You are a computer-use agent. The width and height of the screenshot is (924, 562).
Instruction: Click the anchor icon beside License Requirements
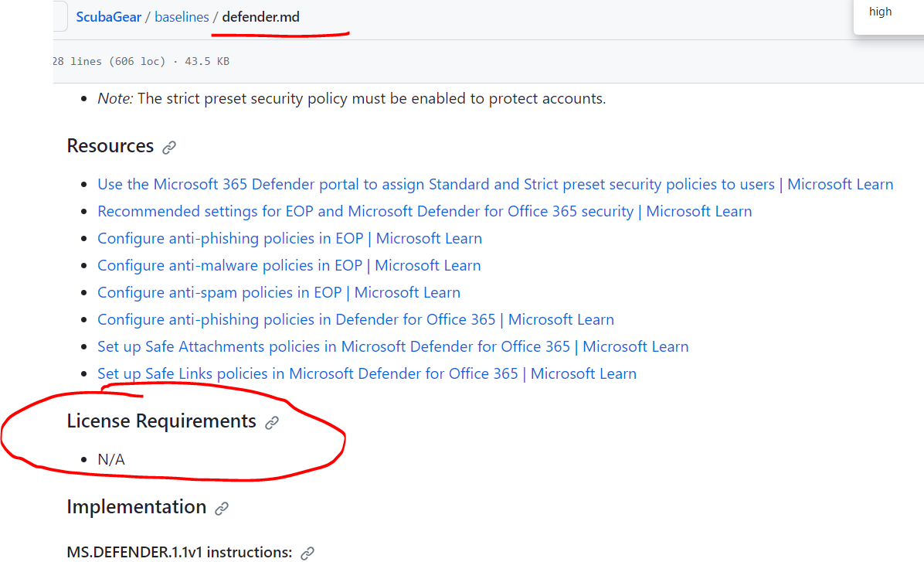[270, 422]
